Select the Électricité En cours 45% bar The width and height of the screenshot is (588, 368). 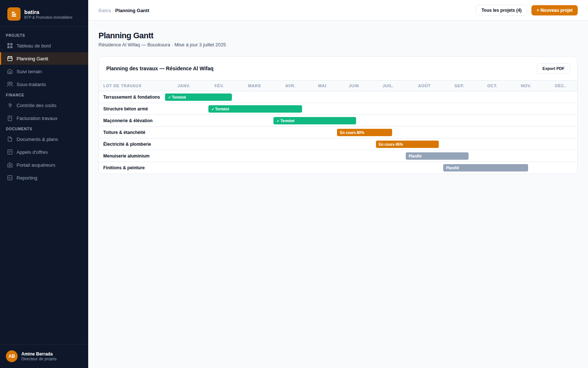click(x=407, y=144)
